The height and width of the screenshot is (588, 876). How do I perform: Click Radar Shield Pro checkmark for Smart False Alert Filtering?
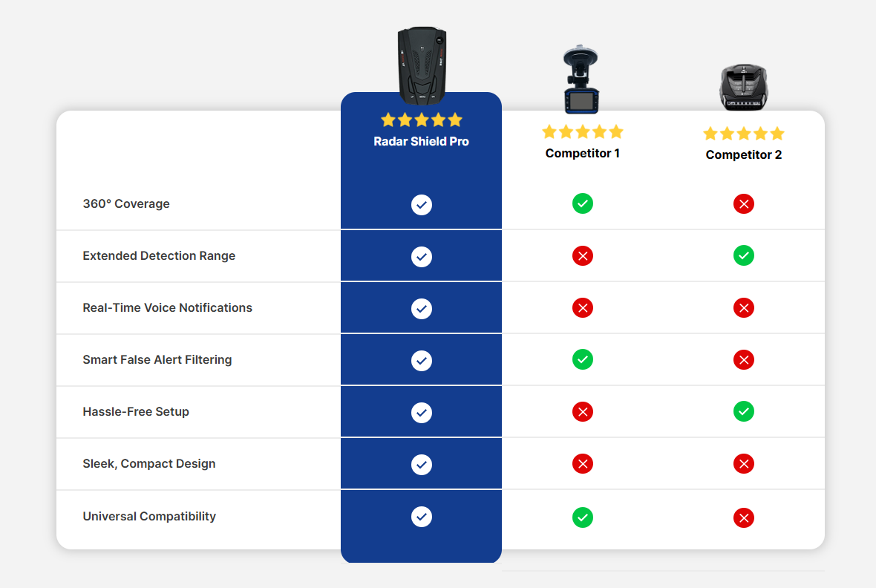[422, 361]
